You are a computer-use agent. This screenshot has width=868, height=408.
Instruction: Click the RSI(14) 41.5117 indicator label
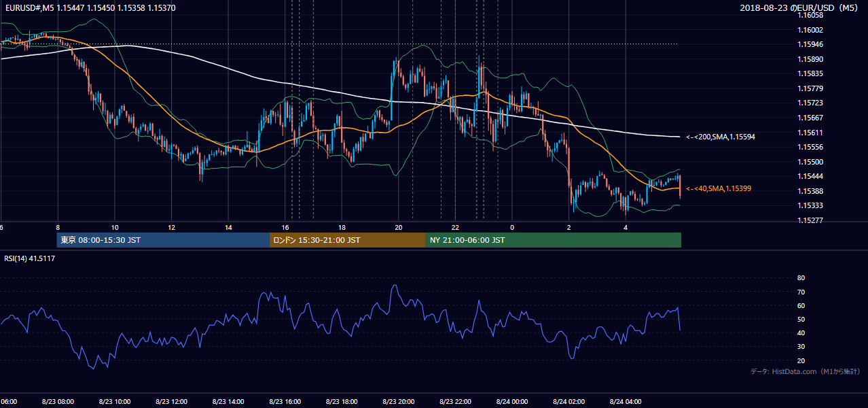[30, 258]
